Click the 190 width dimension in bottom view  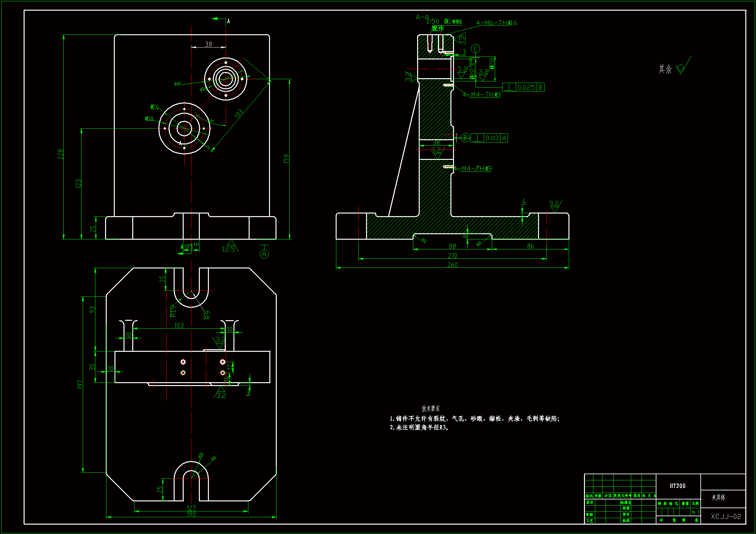click(191, 514)
